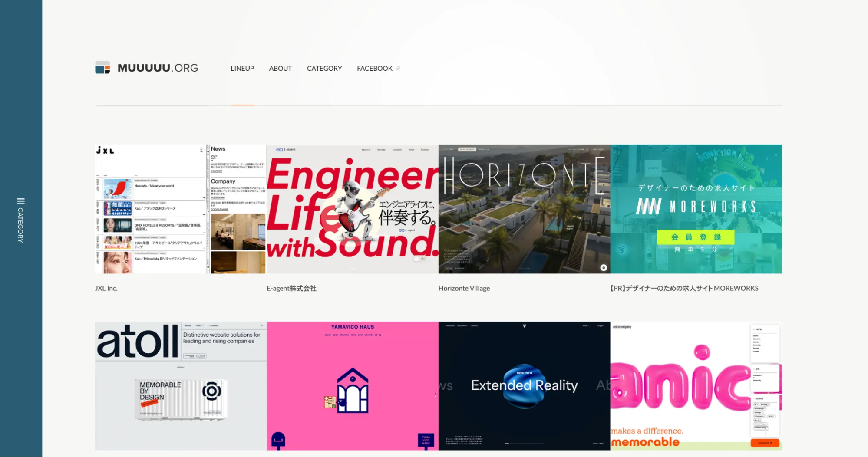Click the vertical CATEGORY sidebar label
This screenshot has width=868, height=457.
click(x=20, y=225)
